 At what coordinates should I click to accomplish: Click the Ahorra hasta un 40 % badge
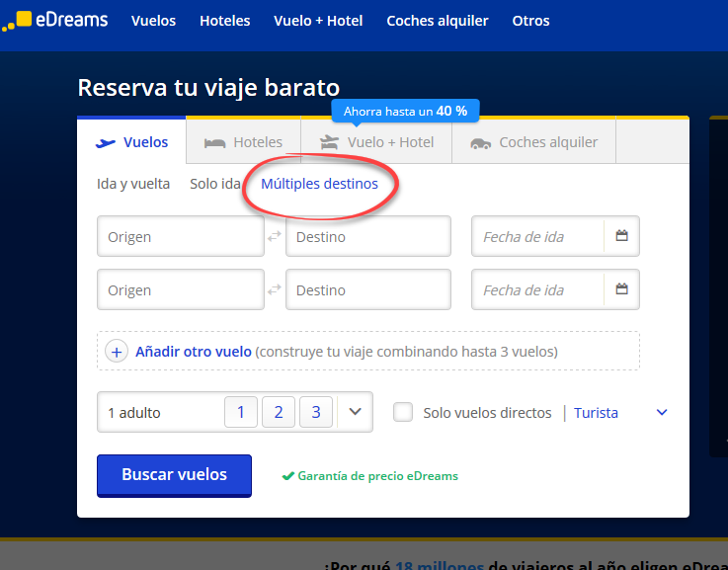[x=405, y=111]
